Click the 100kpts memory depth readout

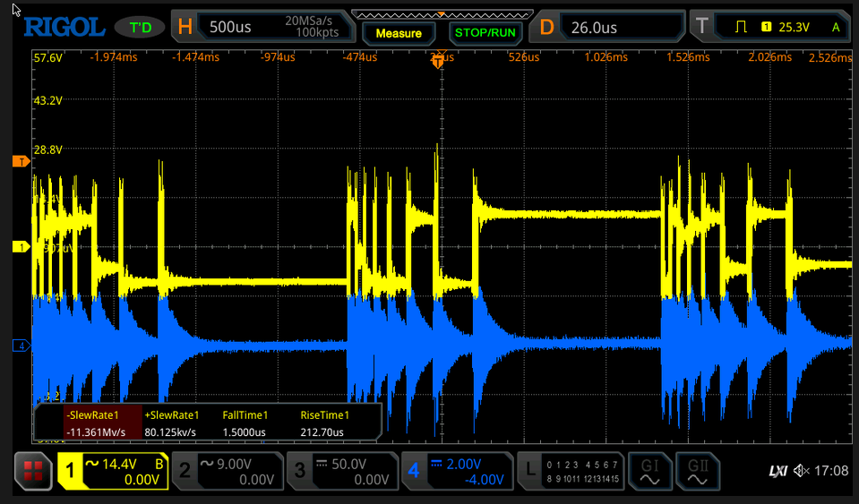click(x=317, y=33)
